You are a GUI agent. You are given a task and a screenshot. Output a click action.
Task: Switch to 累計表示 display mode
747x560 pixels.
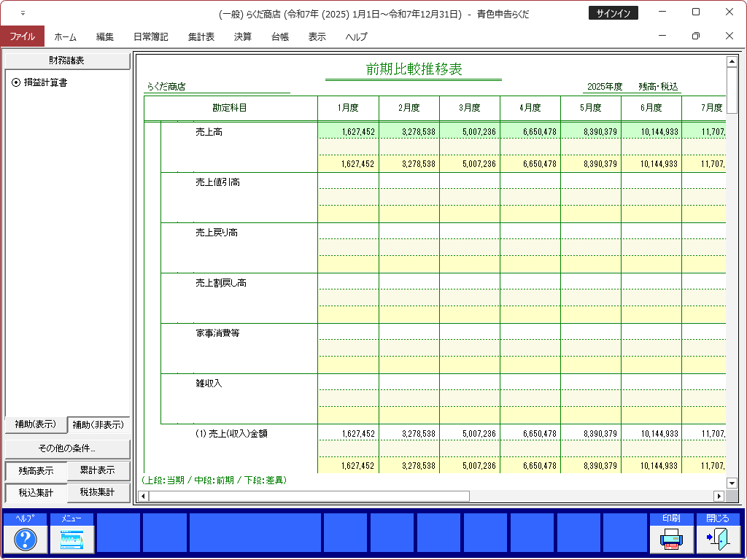(98, 470)
